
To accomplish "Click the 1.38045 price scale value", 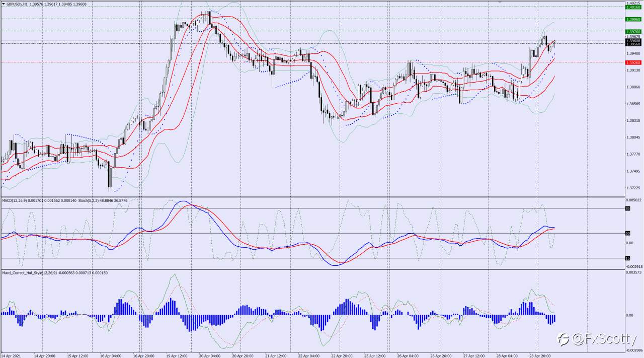I will coord(633,137).
